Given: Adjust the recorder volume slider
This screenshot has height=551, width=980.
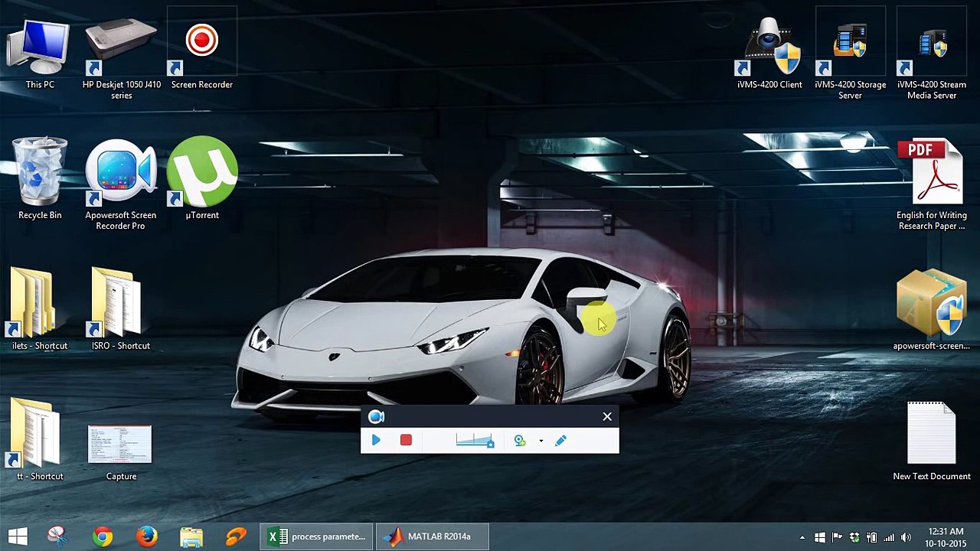Looking at the screenshot, I should point(474,440).
